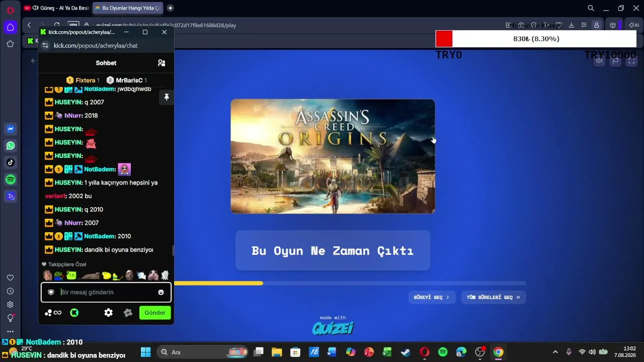Click the pinned message pin icon
The height and width of the screenshot is (362, 644).
tap(167, 97)
